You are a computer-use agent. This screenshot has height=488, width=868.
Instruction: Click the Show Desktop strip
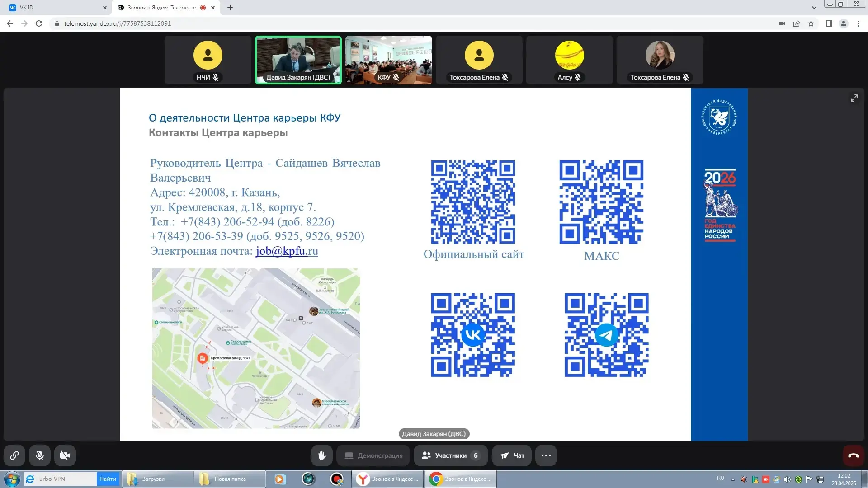coord(865,479)
